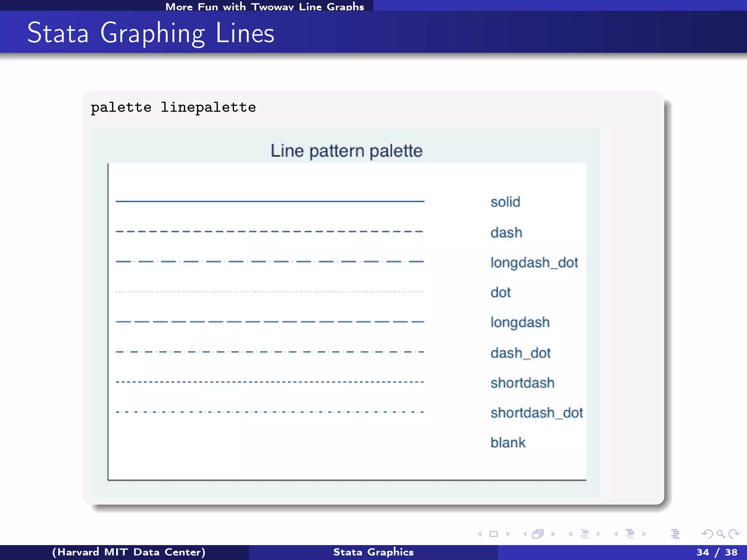Click the 'blank' label

[x=508, y=443]
